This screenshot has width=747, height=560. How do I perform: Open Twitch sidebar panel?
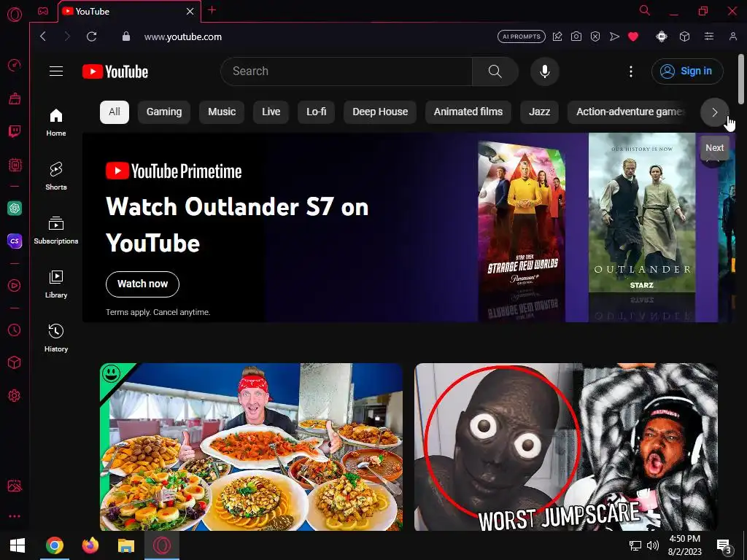(x=15, y=131)
